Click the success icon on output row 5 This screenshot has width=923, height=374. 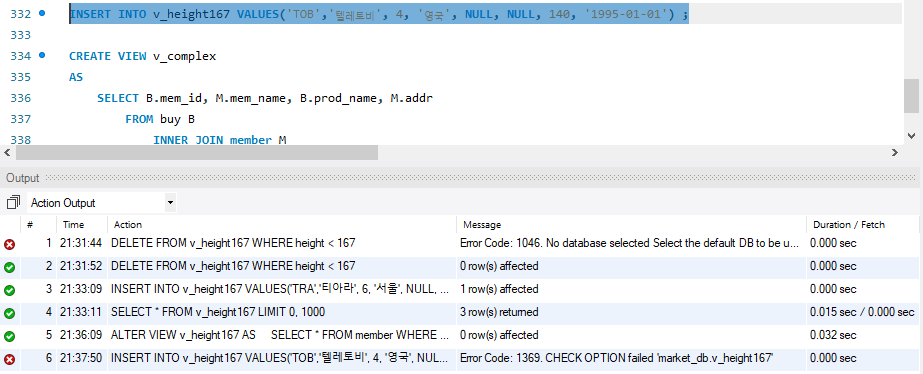[x=9, y=336]
